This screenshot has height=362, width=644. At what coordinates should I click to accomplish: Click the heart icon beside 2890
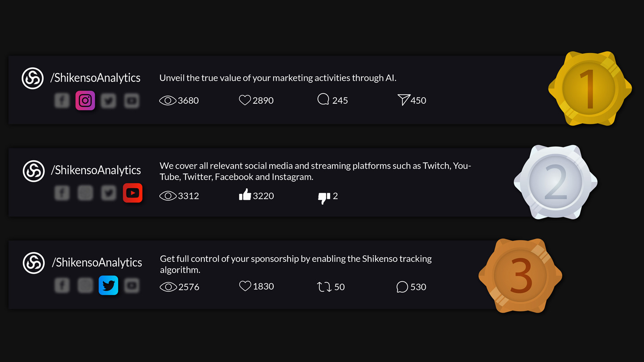coord(245,100)
